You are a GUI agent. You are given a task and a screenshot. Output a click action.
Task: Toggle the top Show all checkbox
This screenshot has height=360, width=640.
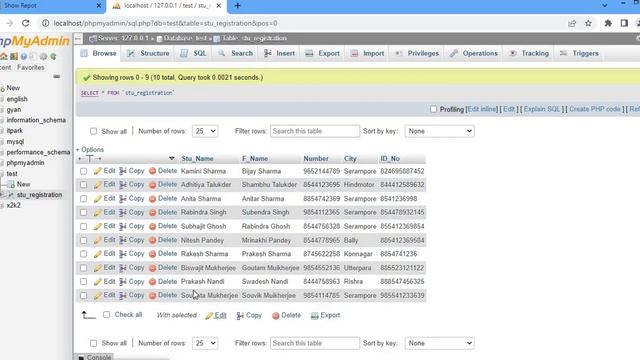93,131
